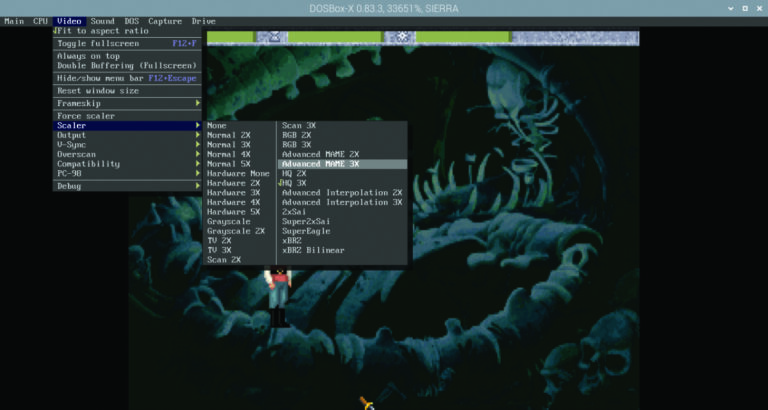Click the hourglass icon in game status bar

click(274, 37)
